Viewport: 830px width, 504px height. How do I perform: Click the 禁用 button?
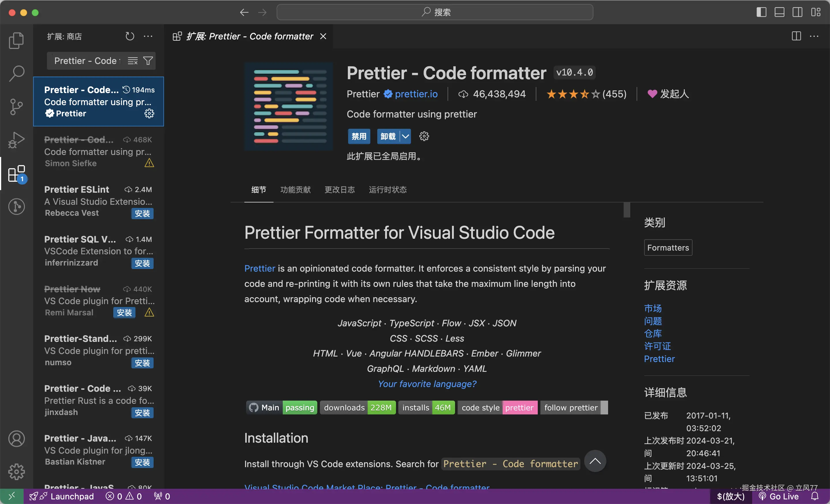[359, 136]
